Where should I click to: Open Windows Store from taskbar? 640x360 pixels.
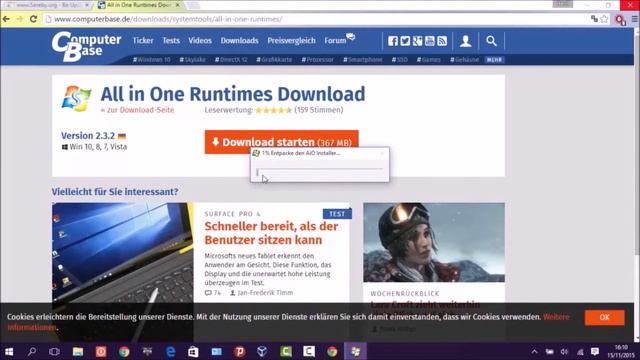point(193,351)
